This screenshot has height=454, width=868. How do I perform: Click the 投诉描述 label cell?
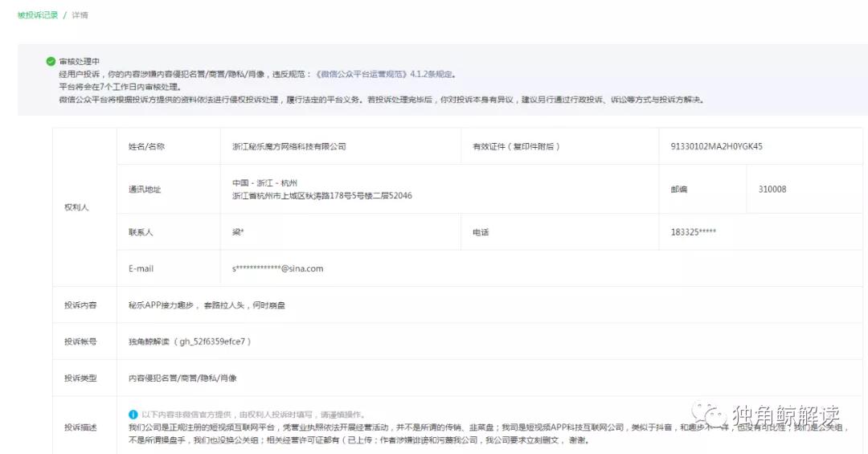[84, 425]
